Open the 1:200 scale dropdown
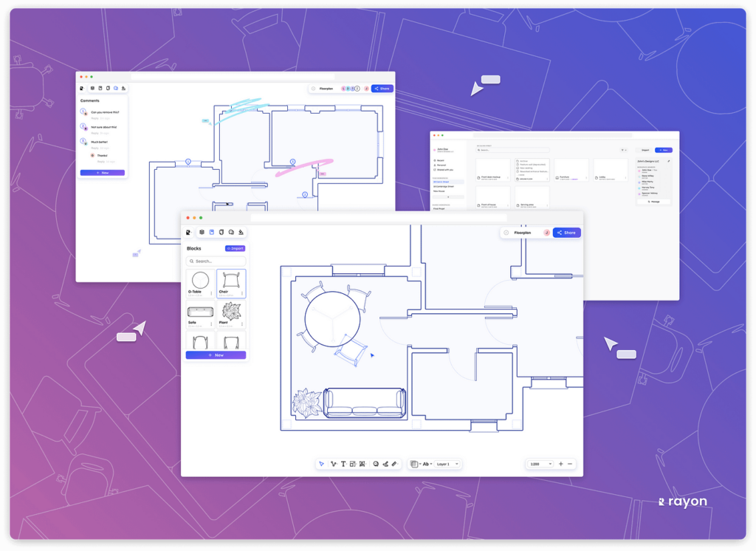The image size is (756, 551). point(538,463)
